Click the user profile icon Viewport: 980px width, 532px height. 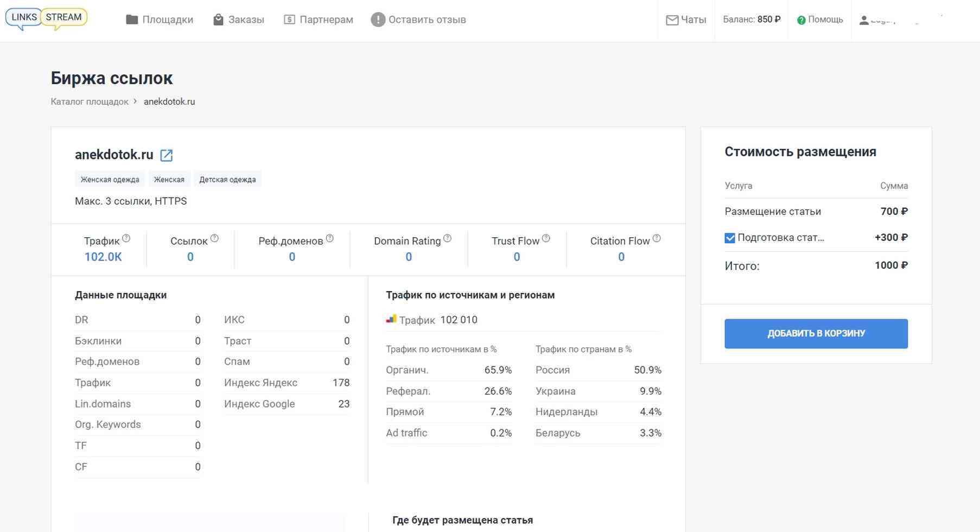click(864, 21)
